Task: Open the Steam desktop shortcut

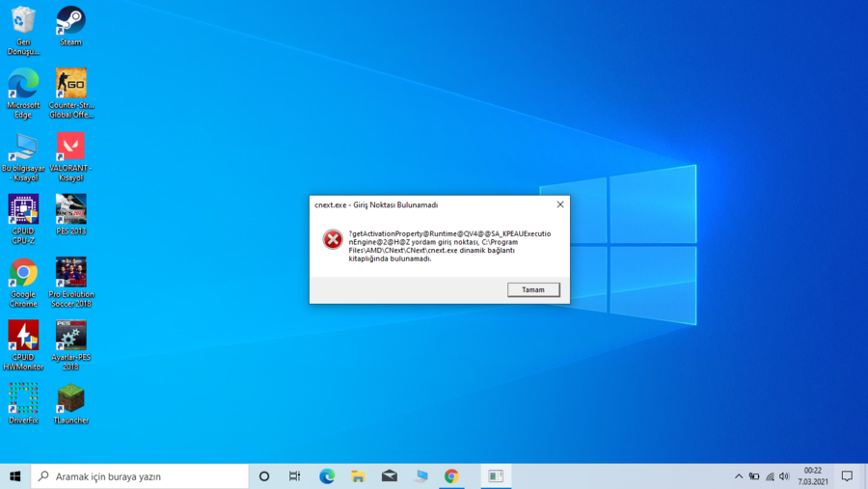Action: pyautogui.click(x=70, y=26)
